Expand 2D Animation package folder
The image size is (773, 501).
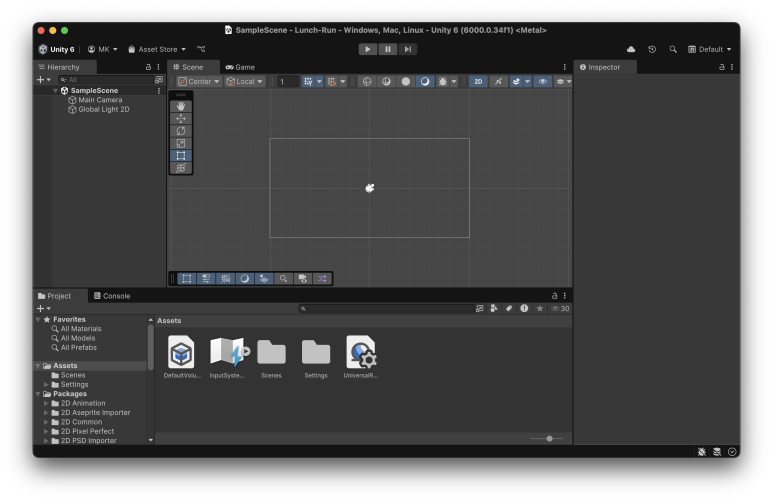(x=46, y=403)
